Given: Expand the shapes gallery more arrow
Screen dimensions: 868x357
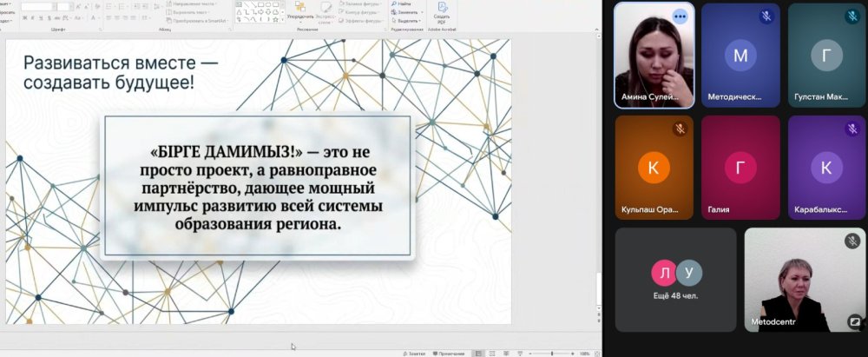Looking at the screenshot, I should point(282,19).
